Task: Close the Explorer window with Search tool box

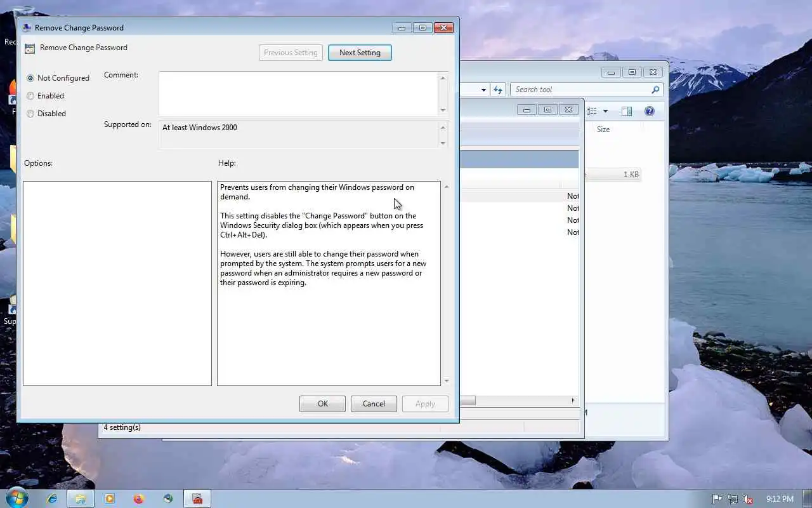Action: pos(653,72)
